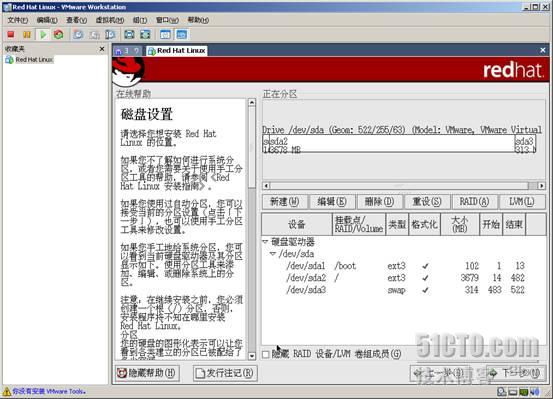Open the 帮助(H) menu
Screen dimensions: 553x399
[198, 20]
